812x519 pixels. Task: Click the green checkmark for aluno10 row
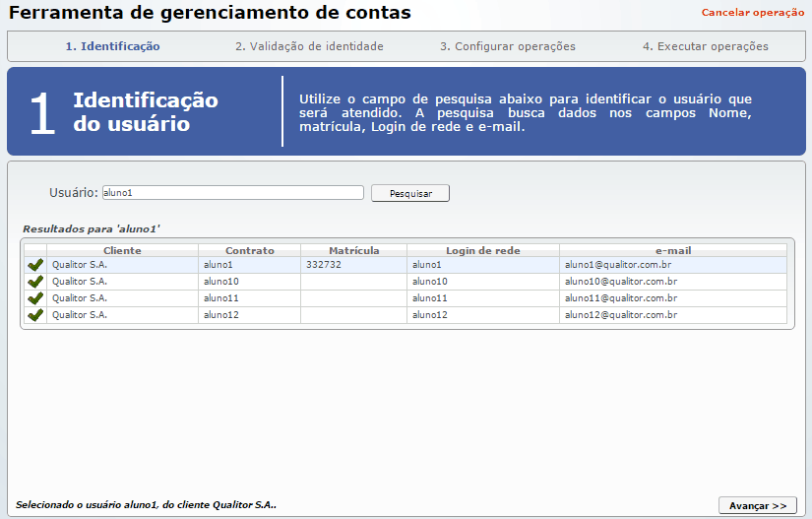pos(35,282)
